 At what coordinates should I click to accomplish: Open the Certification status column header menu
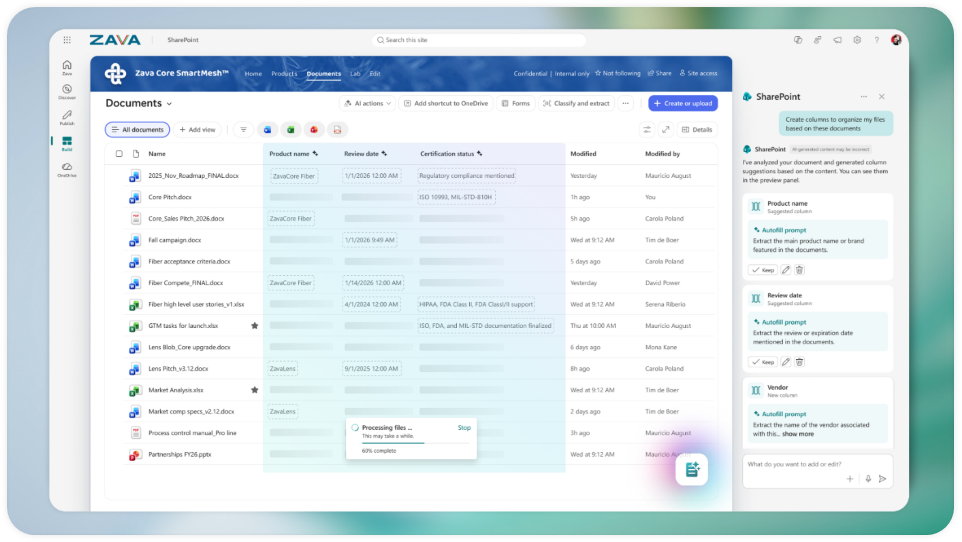pyautogui.click(x=452, y=153)
